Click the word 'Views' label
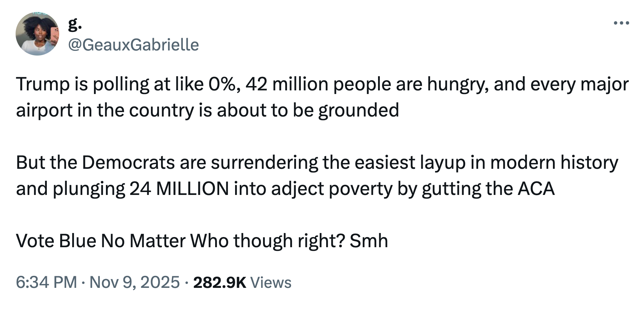This screenshot has height=310, width=644. tap(271, 281)
